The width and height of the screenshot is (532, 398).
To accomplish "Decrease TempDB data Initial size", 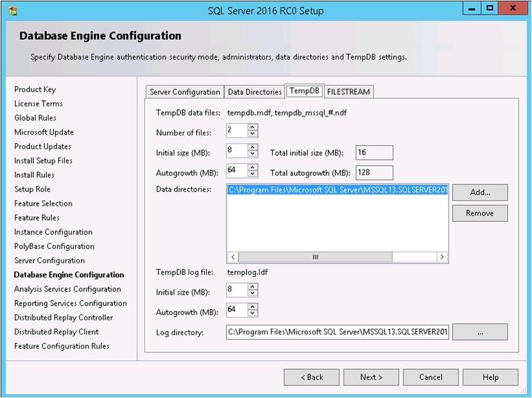I will coord(252,153).
